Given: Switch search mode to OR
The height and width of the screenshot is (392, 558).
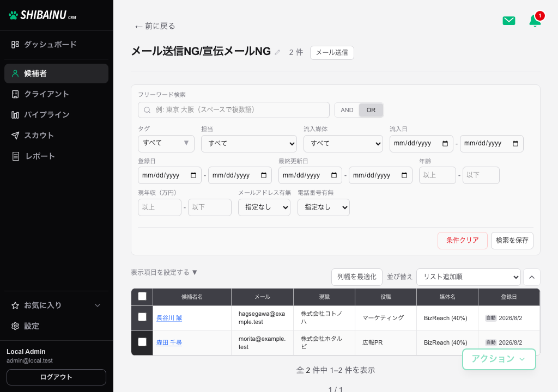Looking at the screenshot, I should [371, 111].
